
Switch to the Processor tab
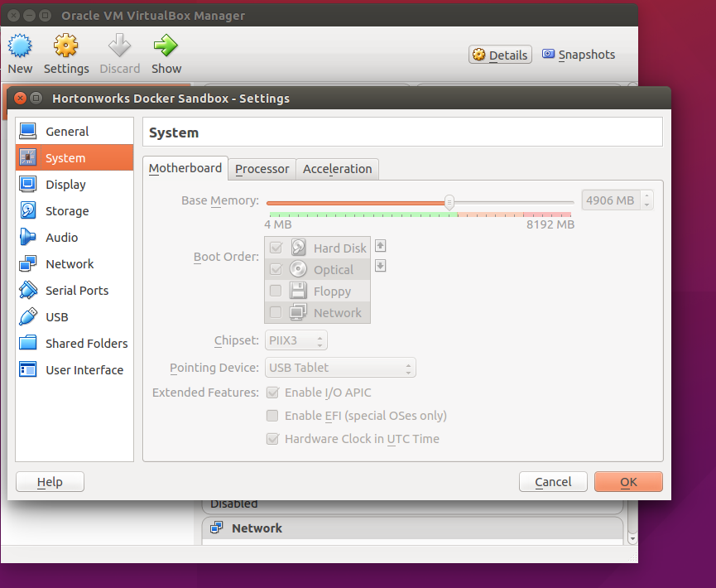tap(262, 169)
